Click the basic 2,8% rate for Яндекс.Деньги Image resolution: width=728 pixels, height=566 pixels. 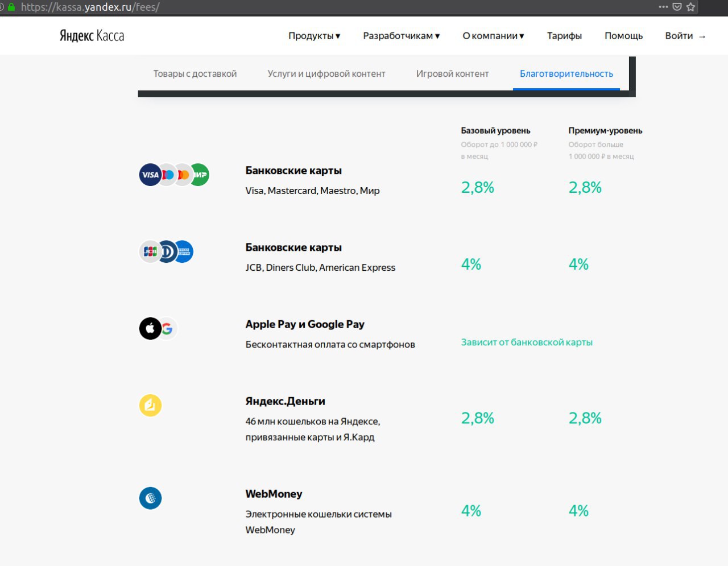coord(477,418)
